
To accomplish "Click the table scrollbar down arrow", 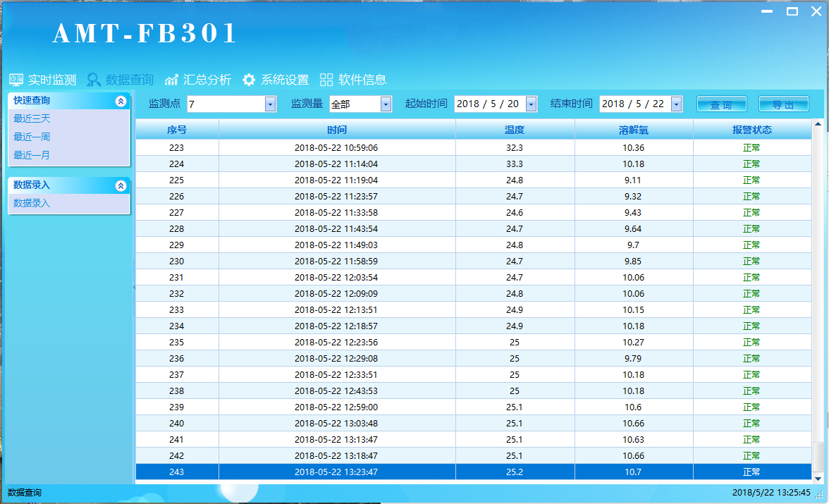I will click(x=818, y=479).
